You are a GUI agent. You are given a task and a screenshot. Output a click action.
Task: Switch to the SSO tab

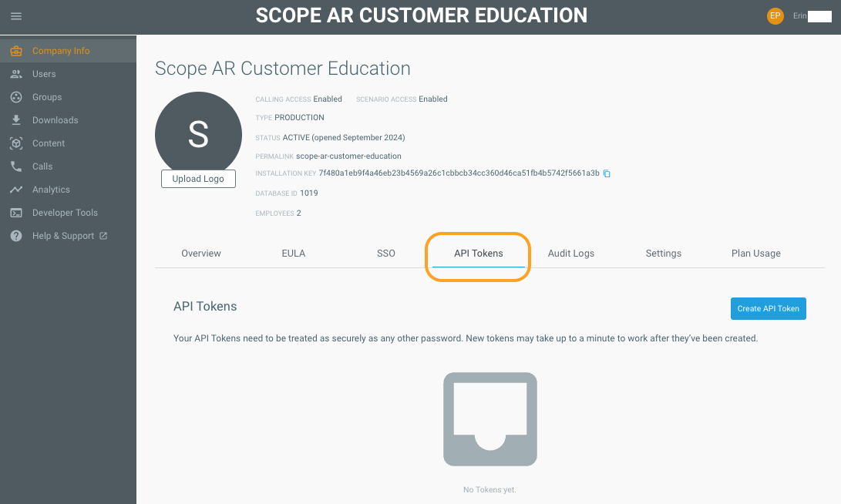point(385,253)
